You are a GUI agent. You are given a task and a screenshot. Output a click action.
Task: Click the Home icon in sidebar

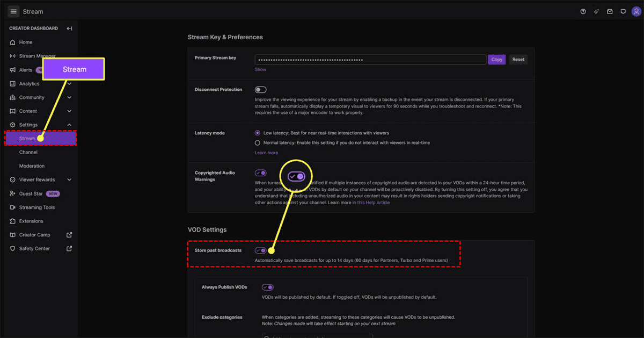coord(13,42)
